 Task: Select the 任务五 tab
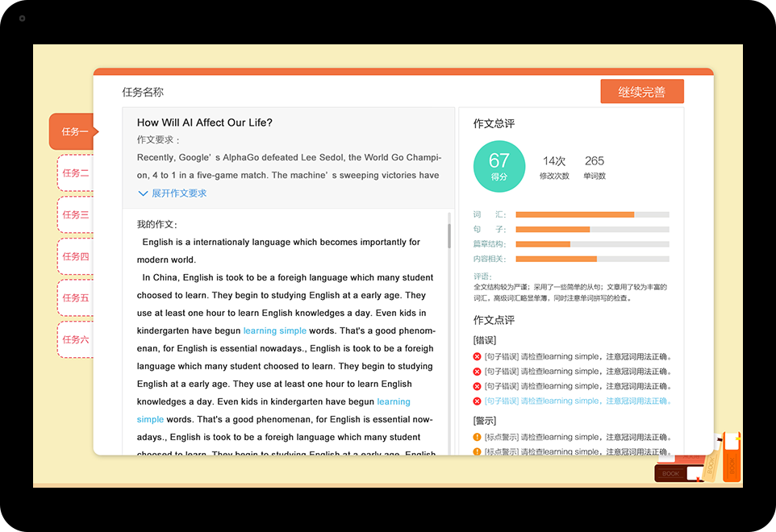click(x=75, y=298)
